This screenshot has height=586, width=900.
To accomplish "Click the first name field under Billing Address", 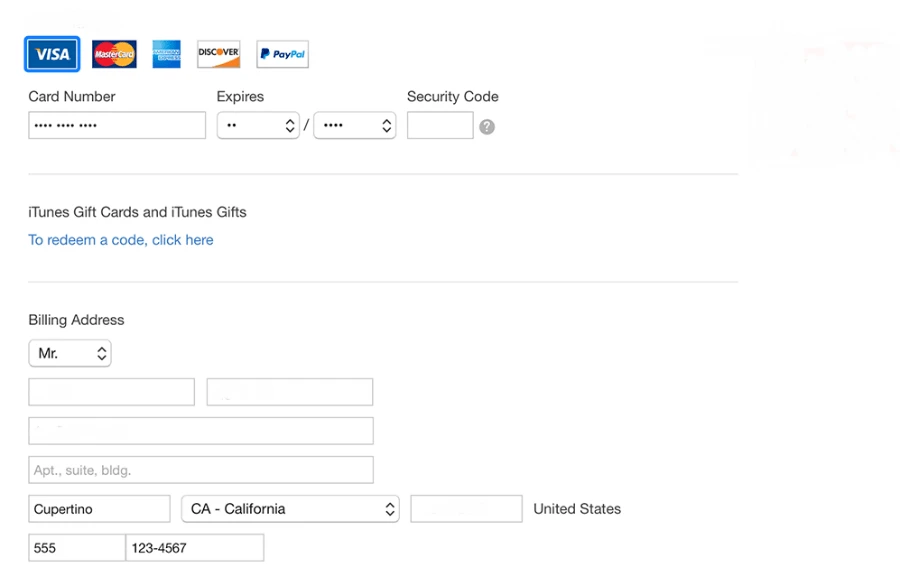I will pos(111,392).
